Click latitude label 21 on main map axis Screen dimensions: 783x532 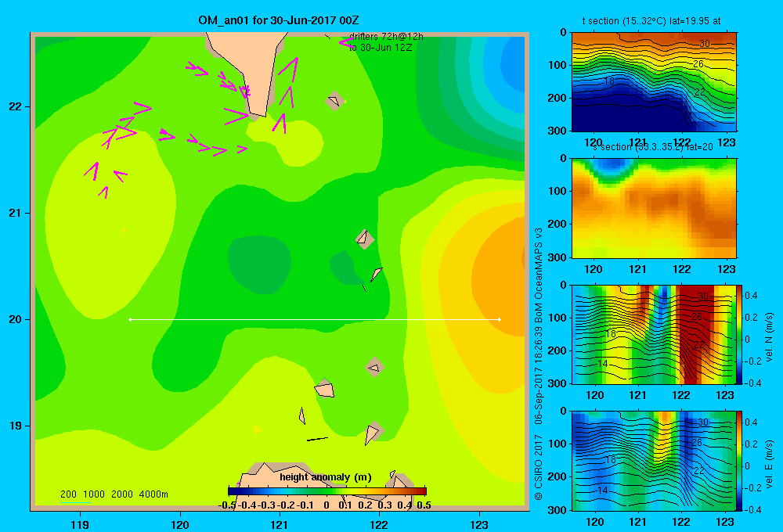[15, 213]
